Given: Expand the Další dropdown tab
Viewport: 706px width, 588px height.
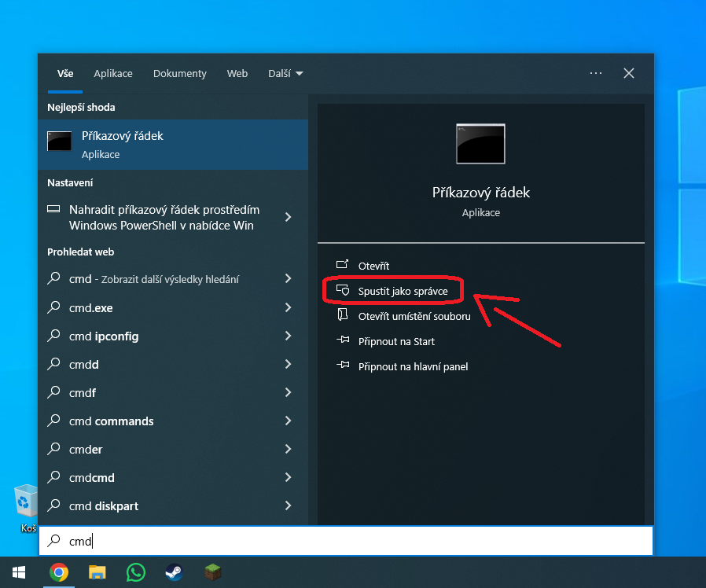Looking at the screenshot, I should tap(285, 73).
